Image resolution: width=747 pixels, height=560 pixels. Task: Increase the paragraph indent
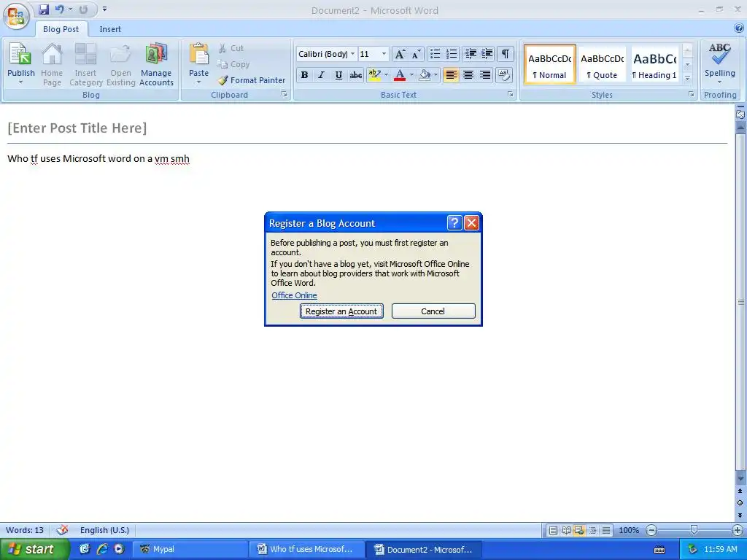487,54
